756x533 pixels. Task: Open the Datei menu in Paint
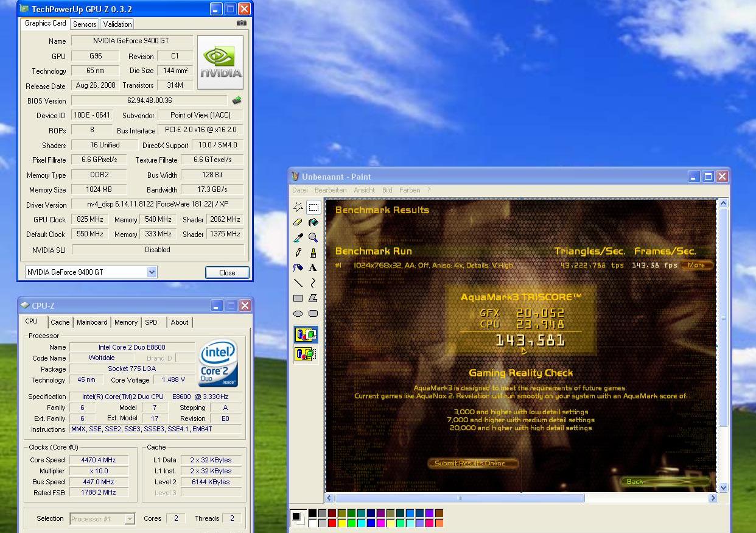click(x=300, y=190)
